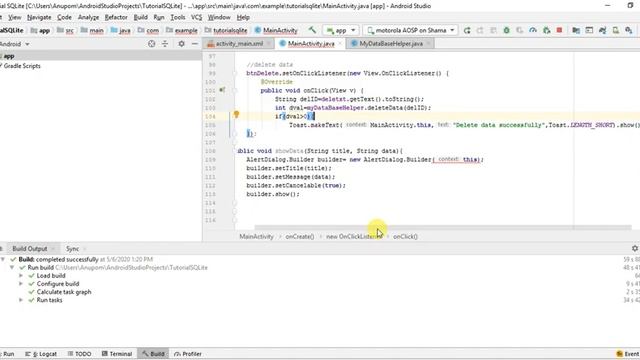Hide the project panel with the minus icon

[195, 44]
